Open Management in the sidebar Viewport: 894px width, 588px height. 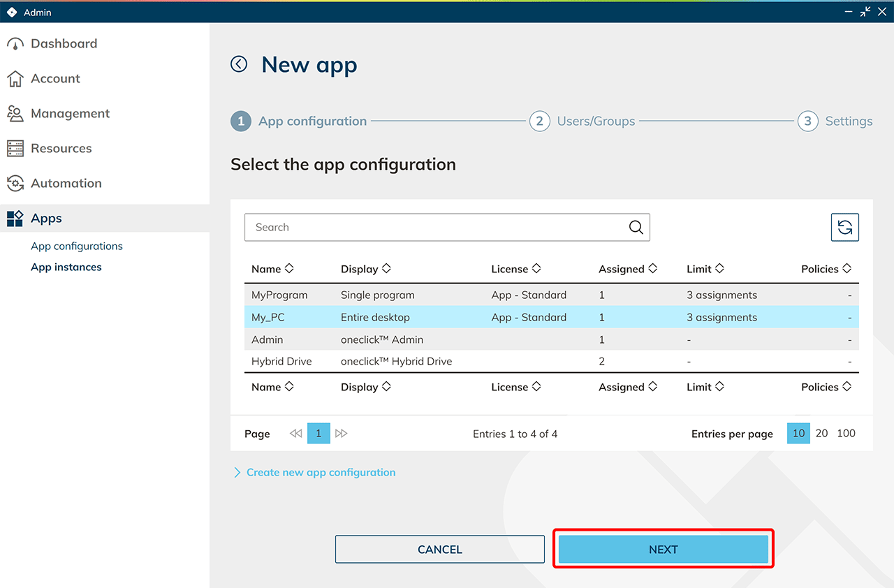(70, 113)
